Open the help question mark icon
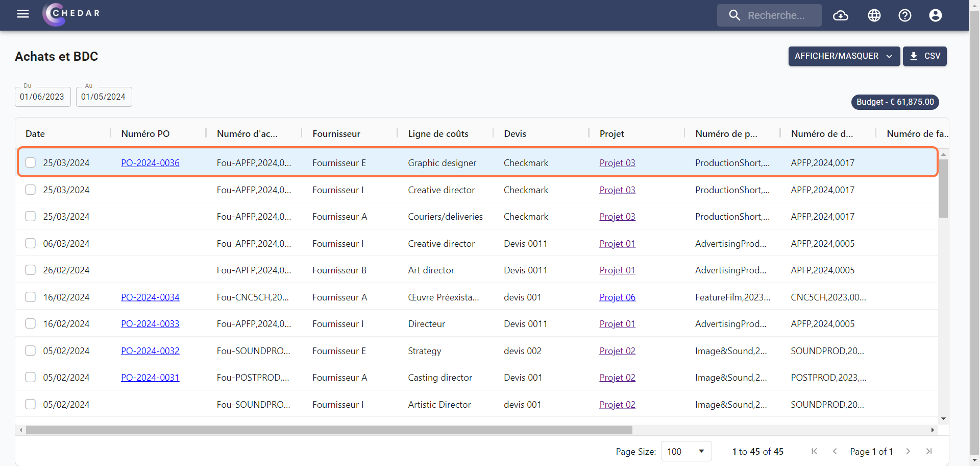The height and width of the screenshot is (466, 980). click(905, 15)
